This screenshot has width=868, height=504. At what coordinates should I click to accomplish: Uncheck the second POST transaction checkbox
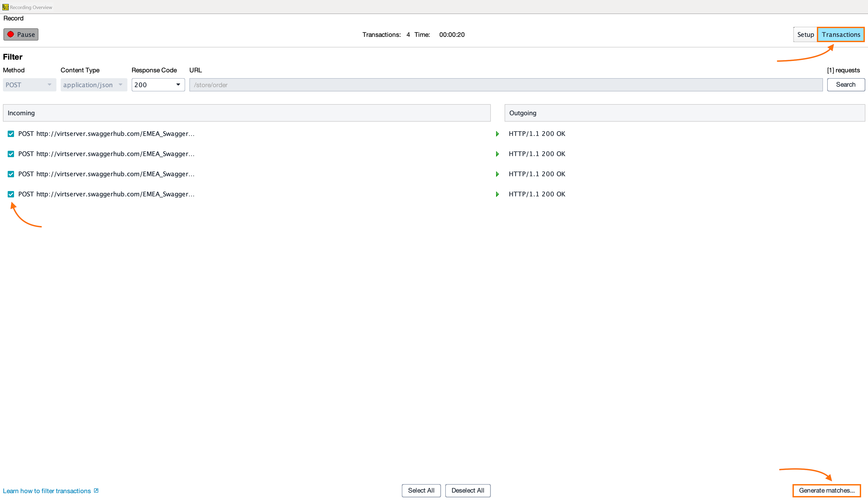pyautogui.click(x=11, y=154)
